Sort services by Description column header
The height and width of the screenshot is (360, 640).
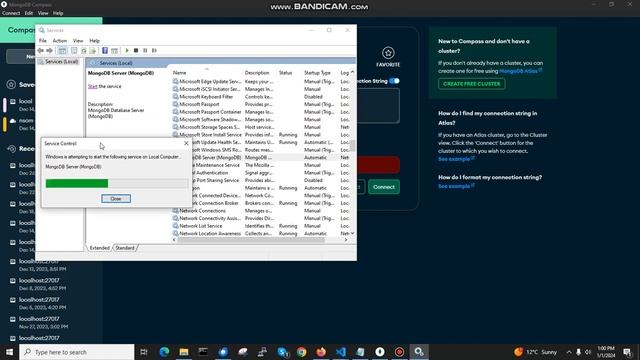coord(260,73)
